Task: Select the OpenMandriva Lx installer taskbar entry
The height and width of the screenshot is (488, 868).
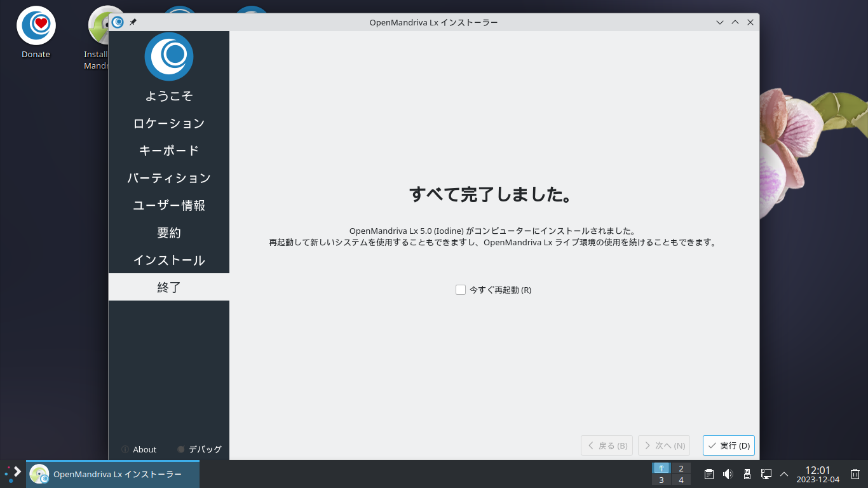Action: click(113, 474)
